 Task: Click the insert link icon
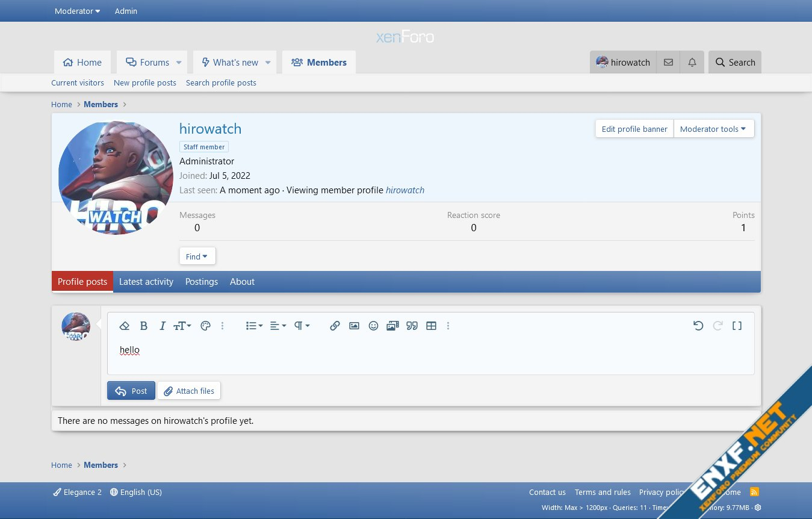335,326
